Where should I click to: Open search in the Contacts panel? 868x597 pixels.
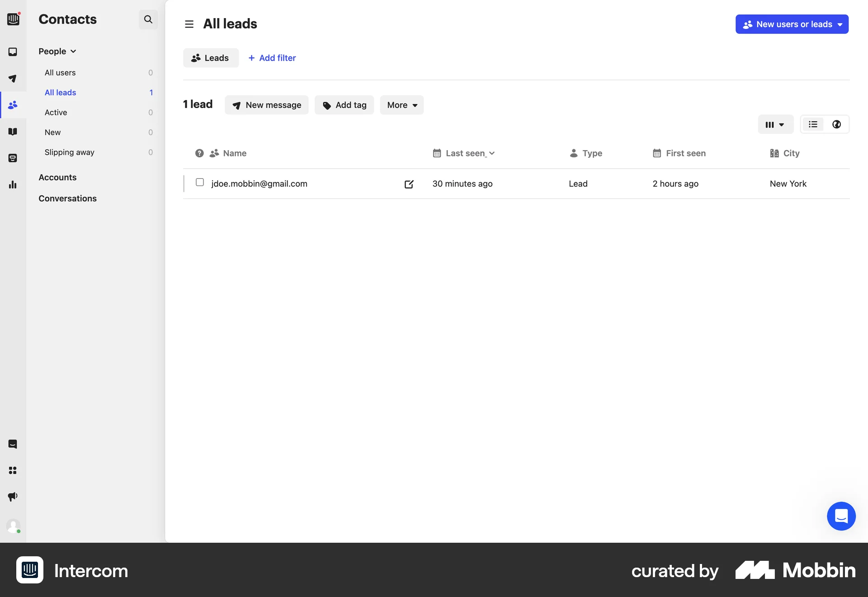coord(148,19)
